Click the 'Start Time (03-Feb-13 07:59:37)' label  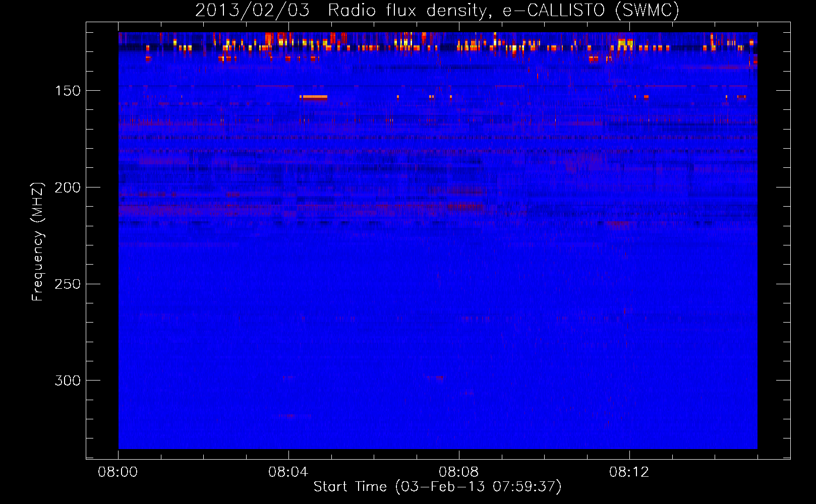pos(437,487)
